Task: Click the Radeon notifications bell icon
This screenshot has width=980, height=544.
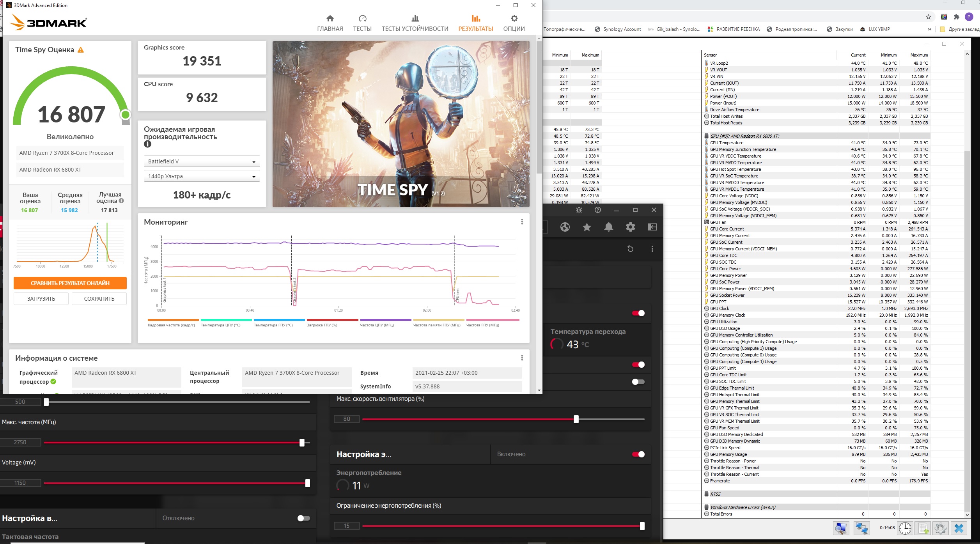Action: coord(608,227)
